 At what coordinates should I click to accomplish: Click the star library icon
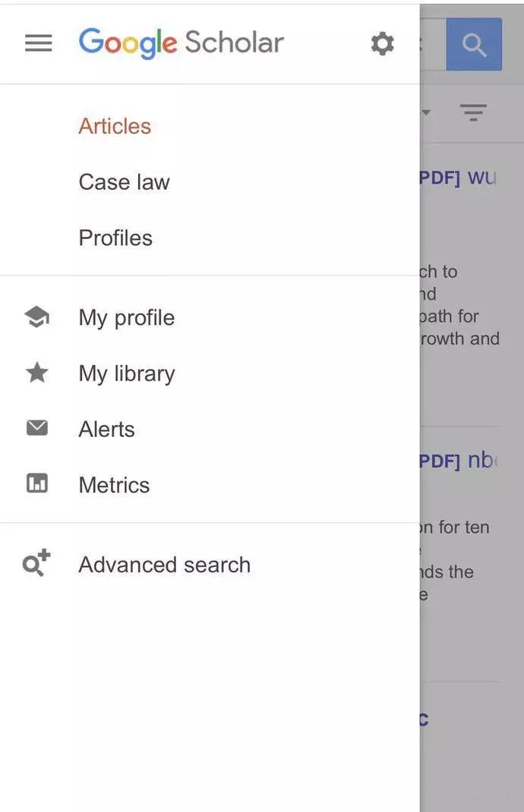coord(37,373)
